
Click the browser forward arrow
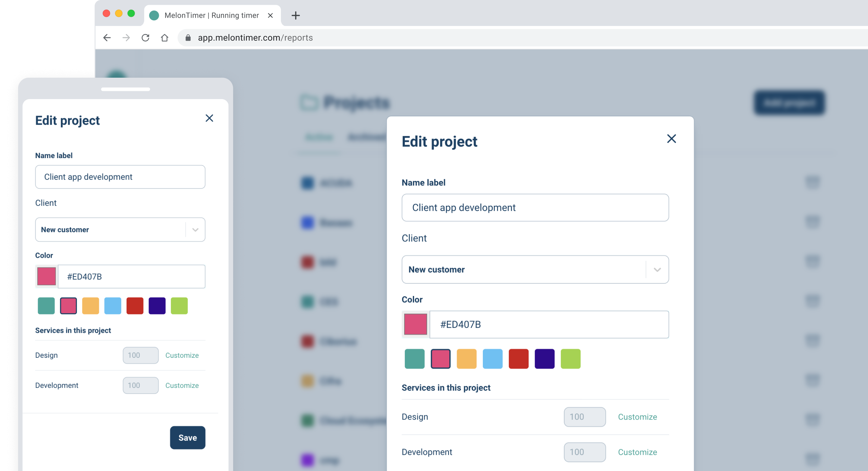[x=126, y=38]
